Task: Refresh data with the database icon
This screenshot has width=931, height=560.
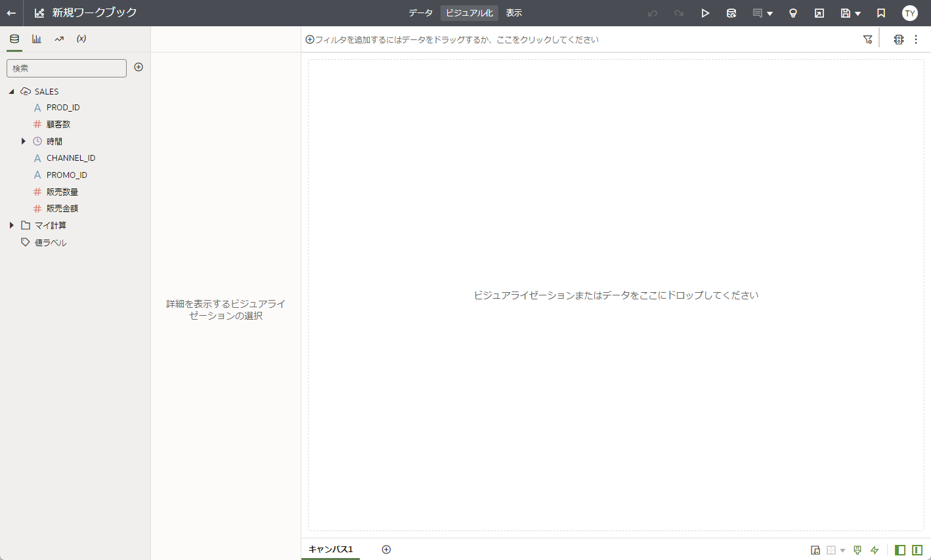Action: [x=731, y=13]
